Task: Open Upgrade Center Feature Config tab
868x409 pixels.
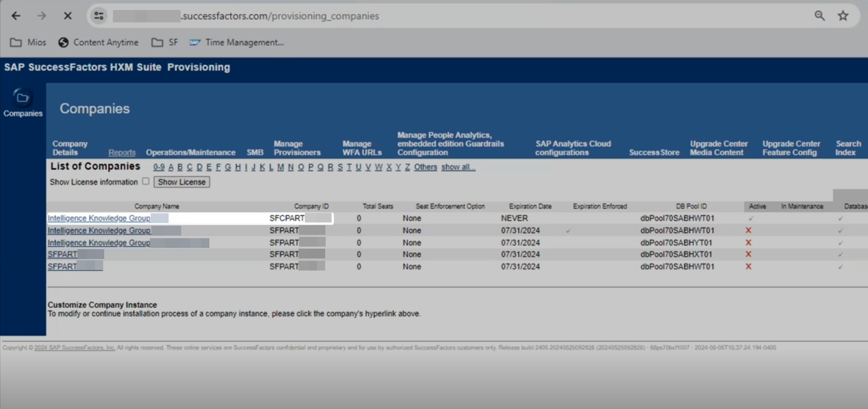Action: pyautogui.click(x=791, y=148)
